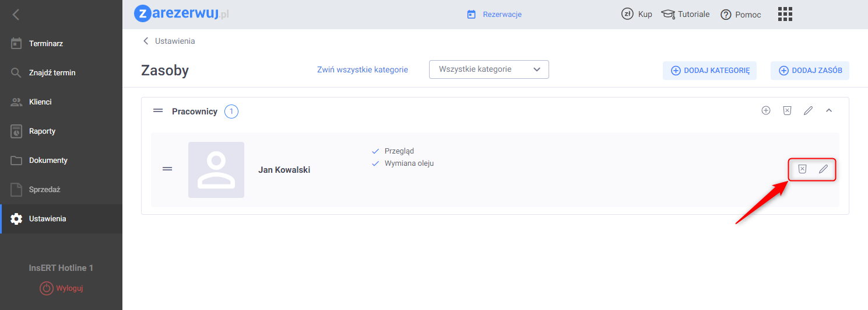868x310 pixels.
Task: Delete the Pracownicy category
Action: (x=787, y=110)
